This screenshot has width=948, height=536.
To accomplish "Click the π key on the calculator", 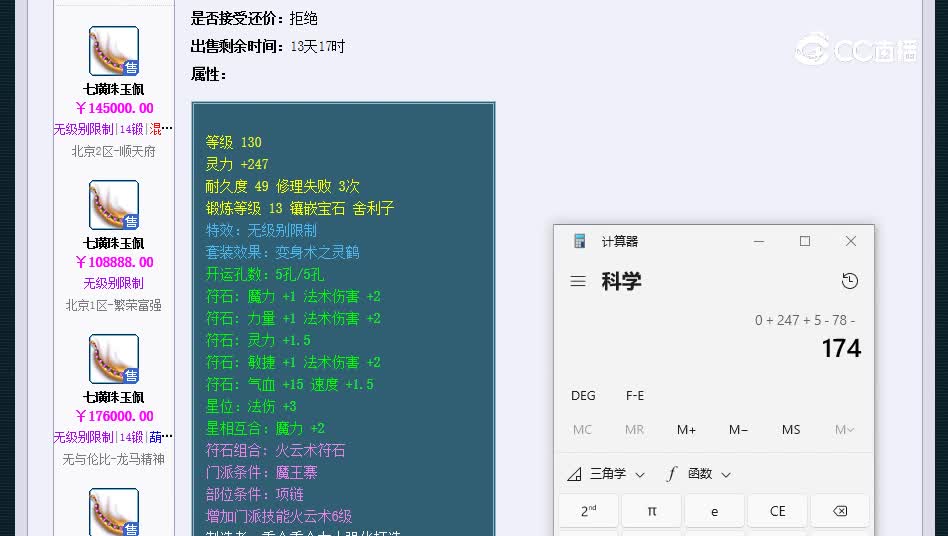I will coord(651,511).
